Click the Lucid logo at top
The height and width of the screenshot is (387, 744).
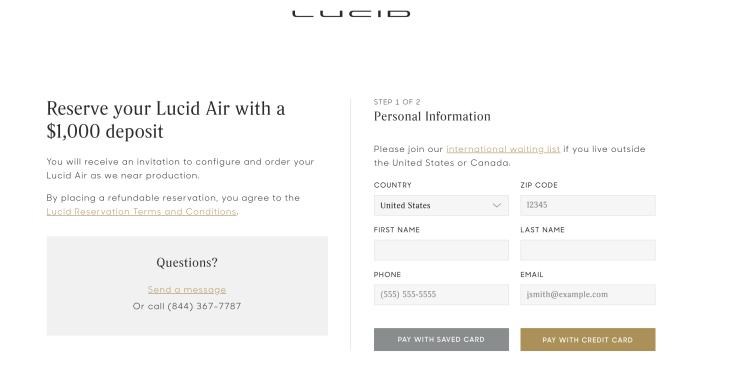click(351, 14)
